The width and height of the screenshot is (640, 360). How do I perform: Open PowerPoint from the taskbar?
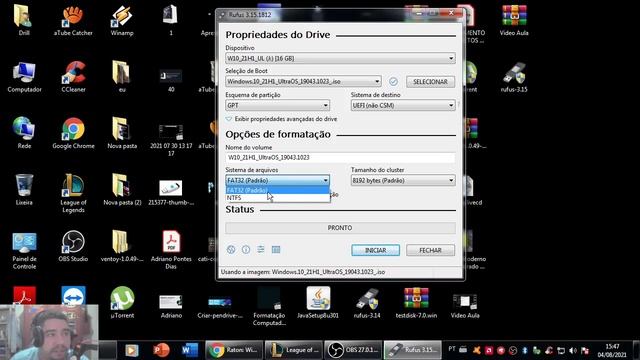161,350
